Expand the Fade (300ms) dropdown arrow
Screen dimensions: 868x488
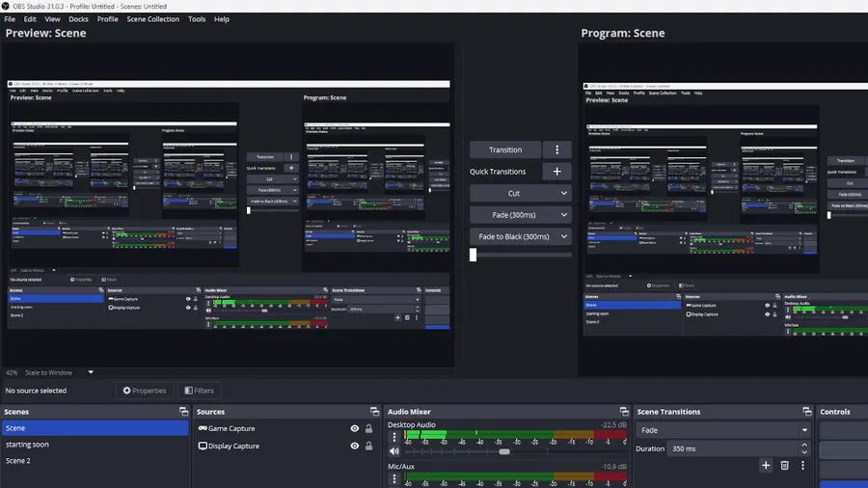pyautogui.click(x=563, y=215)
